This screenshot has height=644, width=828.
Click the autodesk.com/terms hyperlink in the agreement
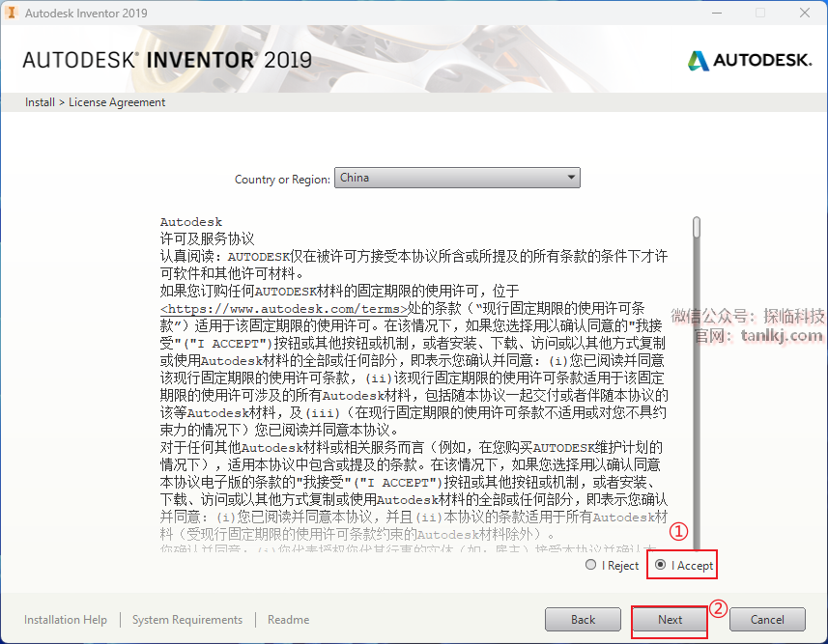284,309
